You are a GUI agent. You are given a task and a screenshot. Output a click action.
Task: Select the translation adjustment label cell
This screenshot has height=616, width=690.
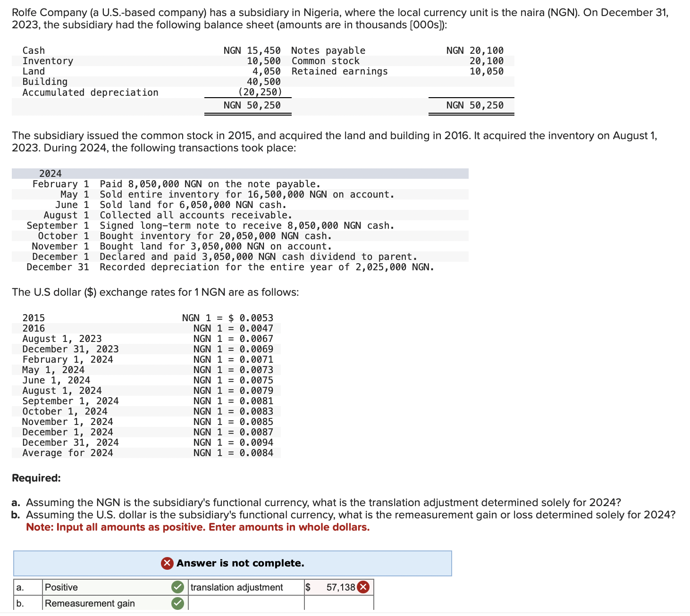pyautogui.click(x=246, y=587)
